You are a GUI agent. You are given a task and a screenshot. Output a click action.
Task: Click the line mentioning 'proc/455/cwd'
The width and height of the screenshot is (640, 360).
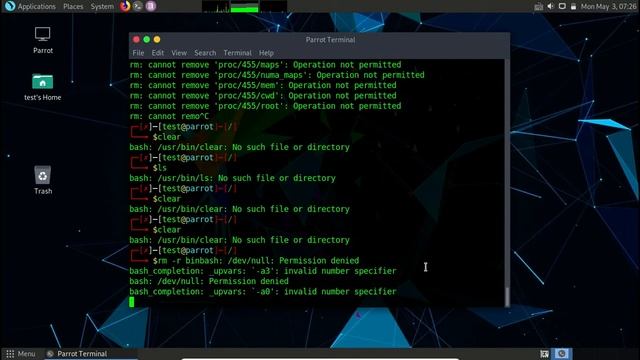click(x=263, y=96)
